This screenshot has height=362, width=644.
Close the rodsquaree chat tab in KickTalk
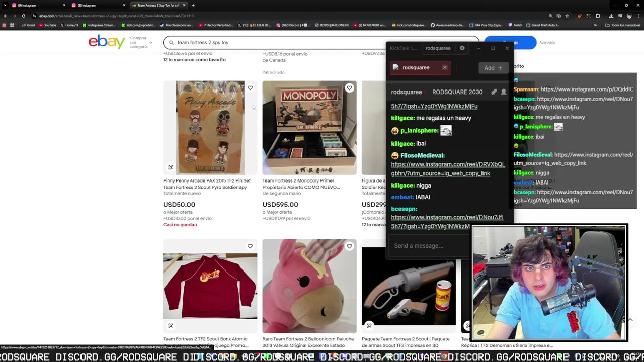coord(445,68)
